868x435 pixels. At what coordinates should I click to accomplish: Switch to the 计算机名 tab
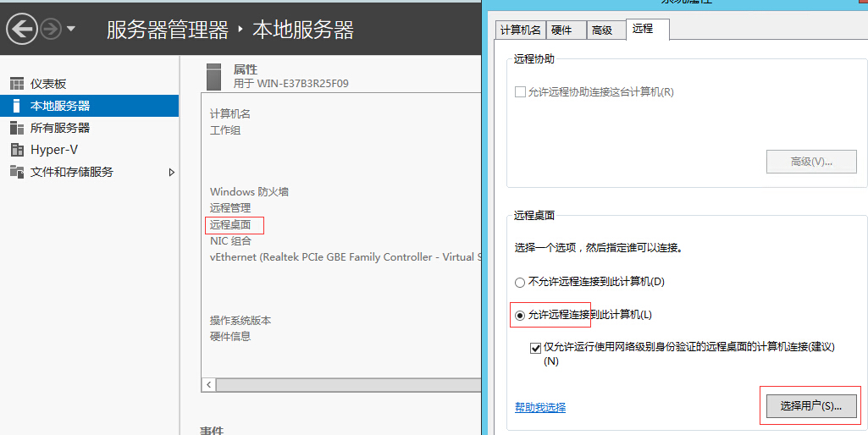point(520,30)
